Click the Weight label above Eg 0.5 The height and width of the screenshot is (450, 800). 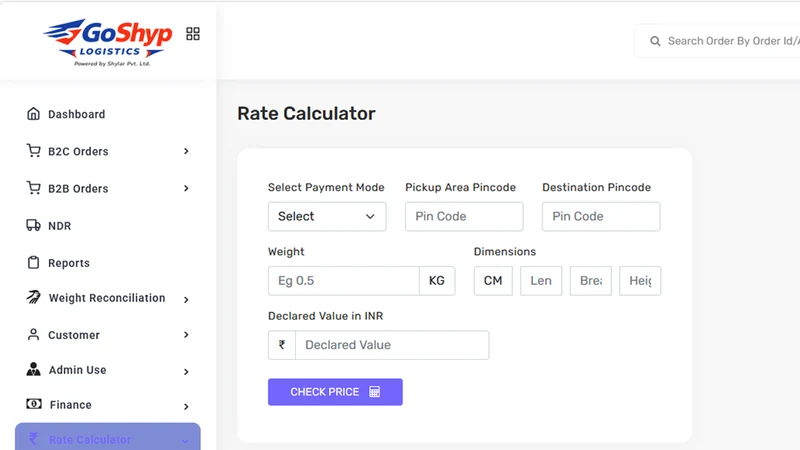pyautogui.click(x=286, y=252)
